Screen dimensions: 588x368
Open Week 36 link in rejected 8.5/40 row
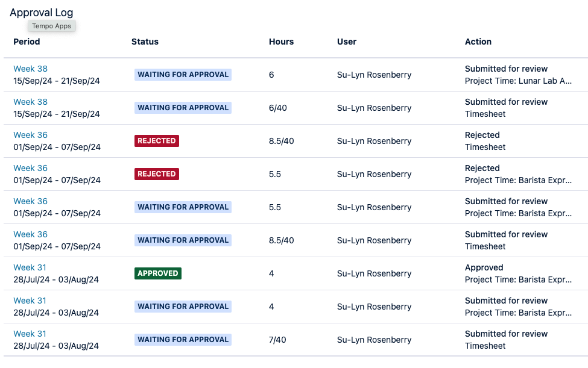(30, 135)
